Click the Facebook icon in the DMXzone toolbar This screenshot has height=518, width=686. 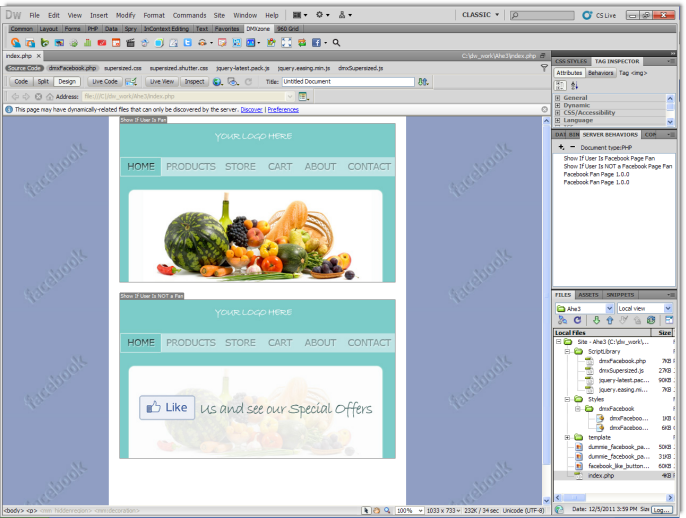coord(316,42)
